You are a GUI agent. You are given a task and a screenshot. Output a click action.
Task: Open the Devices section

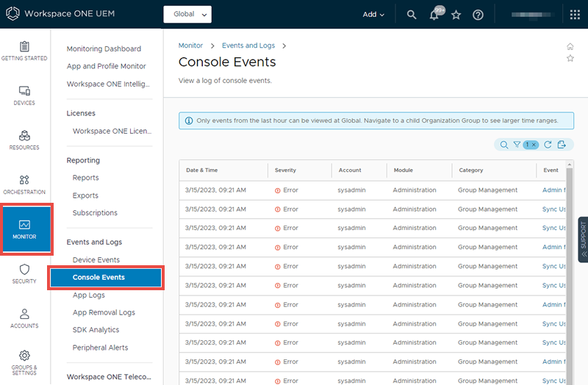[24, 96]
